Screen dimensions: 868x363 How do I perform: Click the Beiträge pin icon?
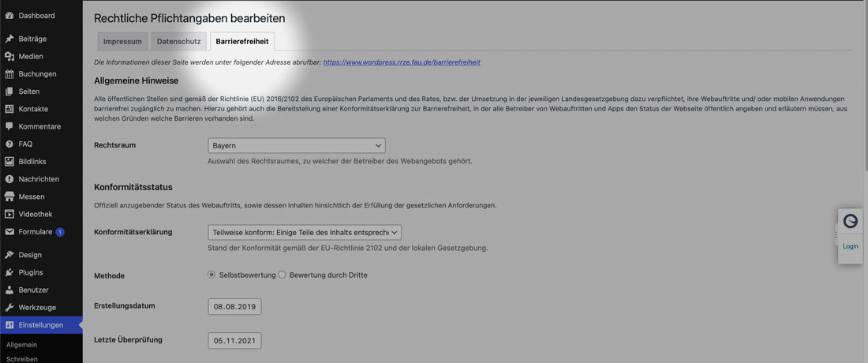click(9, 39)
